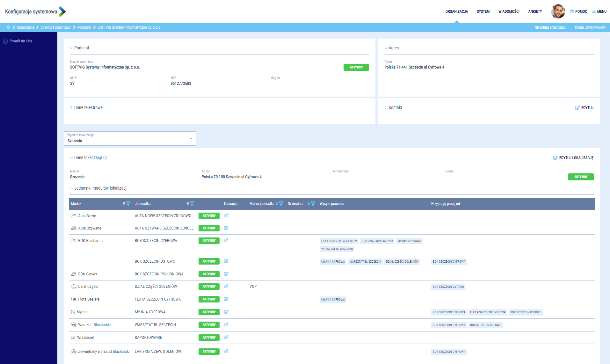Click filter icon in Moduł column header
The width and height of the screenshot is (610, 364).
(128, 204)
